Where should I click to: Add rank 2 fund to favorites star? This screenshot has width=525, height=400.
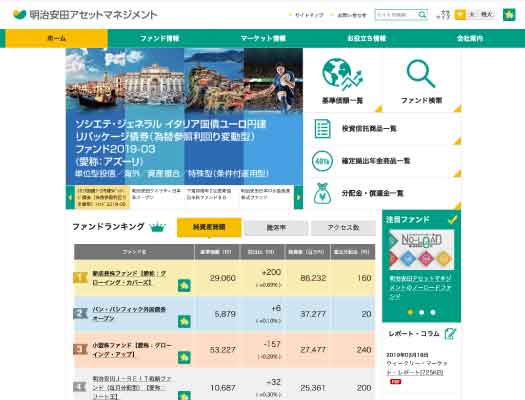pos(184,321)
